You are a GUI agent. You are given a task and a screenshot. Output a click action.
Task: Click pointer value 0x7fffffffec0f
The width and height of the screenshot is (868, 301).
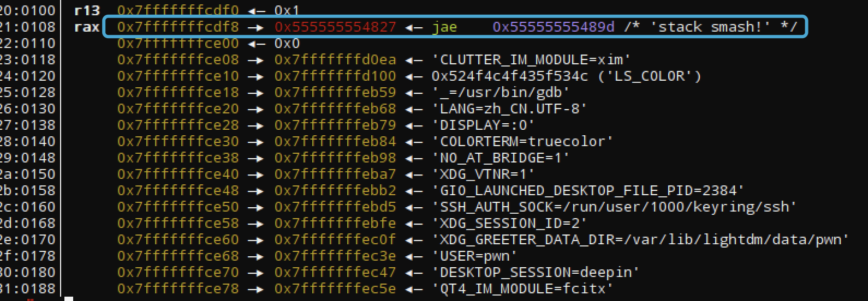point(335,239)
